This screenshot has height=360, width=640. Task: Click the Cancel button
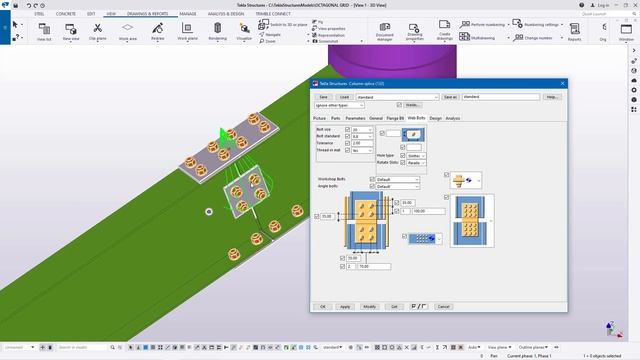point(444,307)
